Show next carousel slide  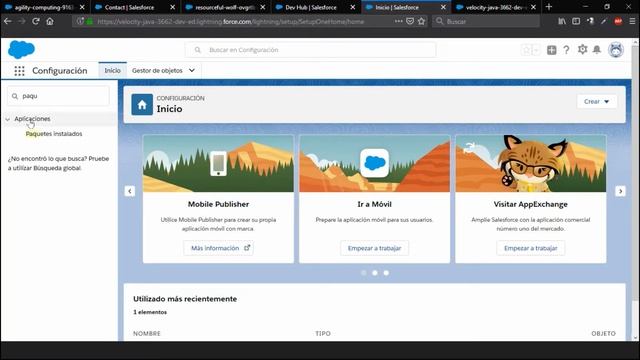620,191
